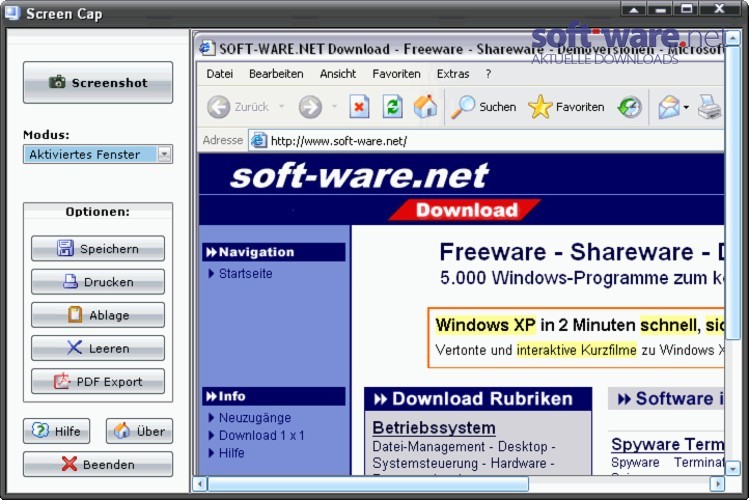749x500 pixels.
Task: Click the printer icon on Drucken
Action: 70,281
